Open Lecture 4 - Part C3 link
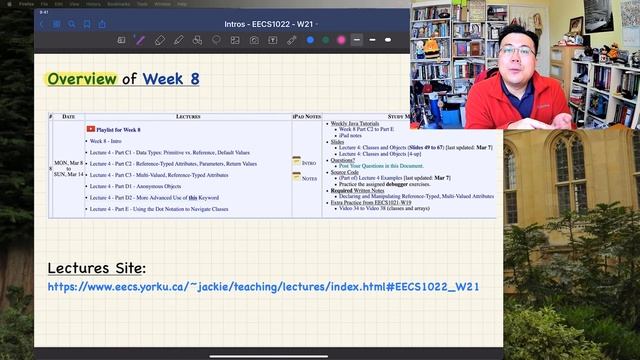640x360 pixels. 159,175
